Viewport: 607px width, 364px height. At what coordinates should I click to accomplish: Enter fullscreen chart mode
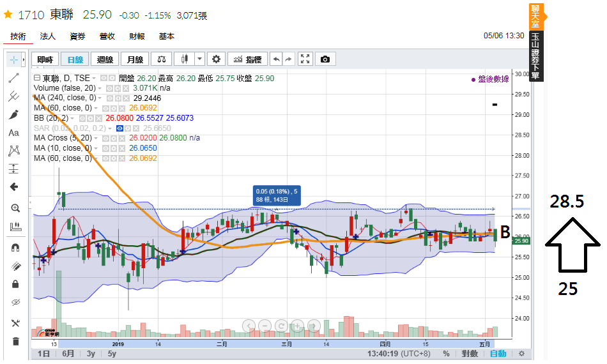305,59
